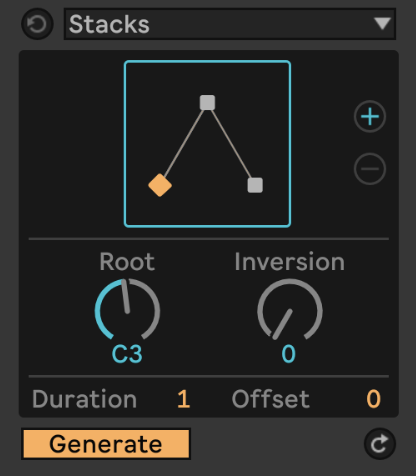Click the circular redo arrow icon
Viewport: 416px width, 476px height.
[380, 444]
